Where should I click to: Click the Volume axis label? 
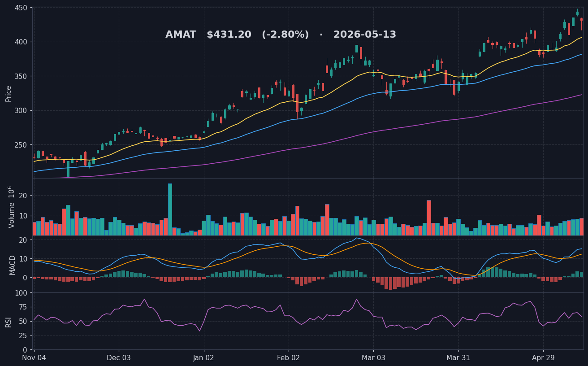pos(12,207)
